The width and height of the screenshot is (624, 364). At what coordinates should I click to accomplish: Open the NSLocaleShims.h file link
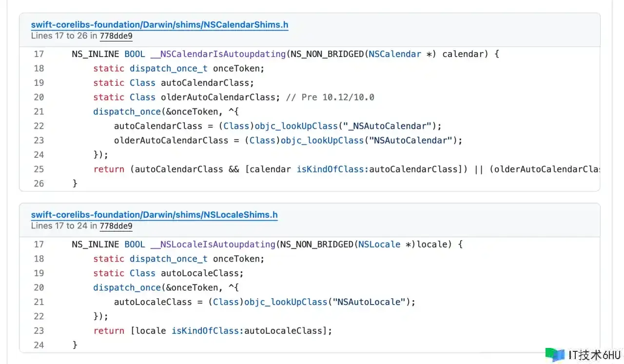[154, 215]
